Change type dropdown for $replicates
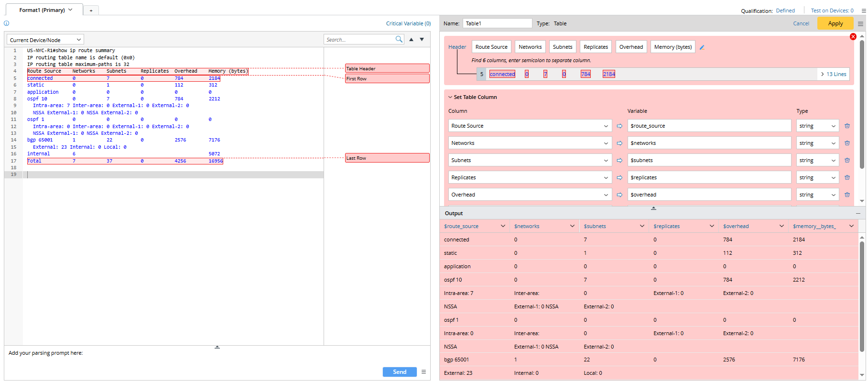Screen dimensions: 868x382 point(817,177)
